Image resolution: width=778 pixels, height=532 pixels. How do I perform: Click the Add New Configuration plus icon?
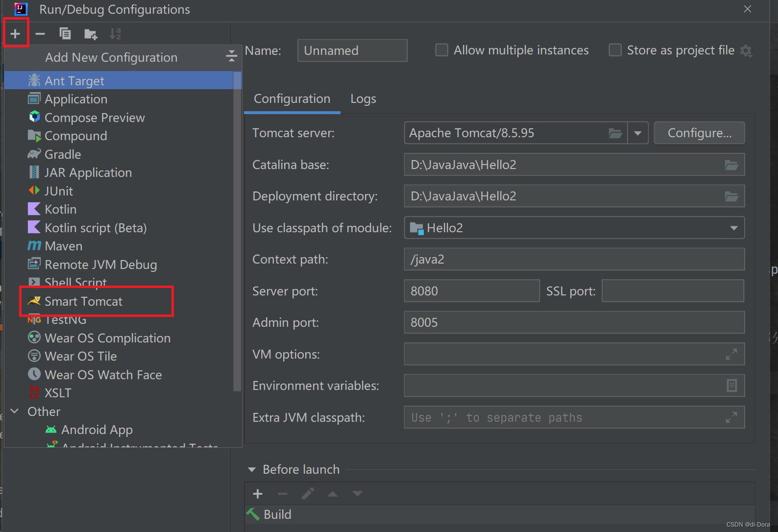coord(15,34)
